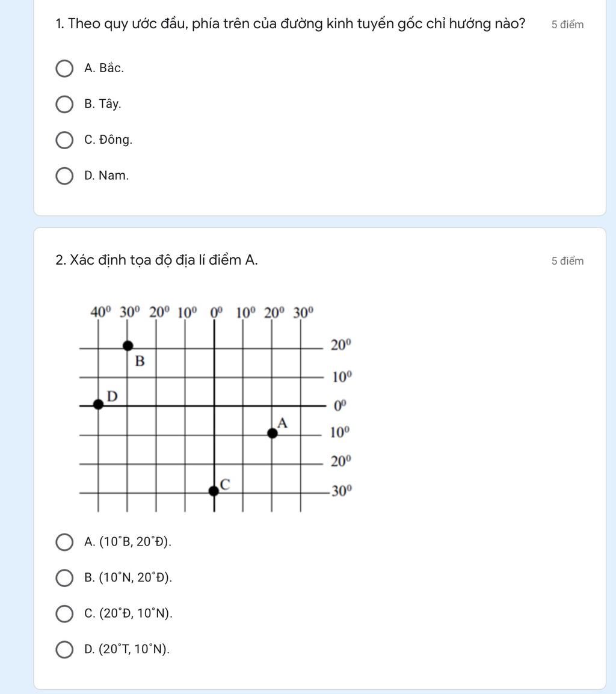Click the '5 điểm' label of question 1
This screenshot has height=694, width=616.
567,25
